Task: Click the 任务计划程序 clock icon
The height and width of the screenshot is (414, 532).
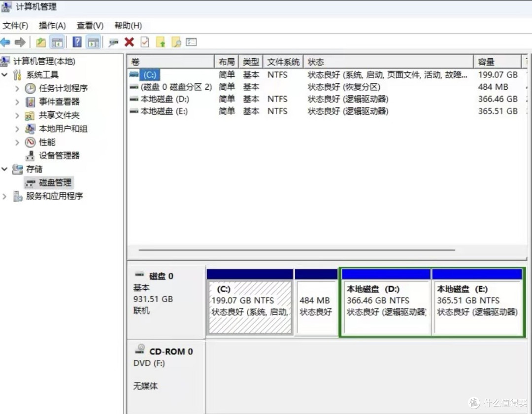Action: 30,89
